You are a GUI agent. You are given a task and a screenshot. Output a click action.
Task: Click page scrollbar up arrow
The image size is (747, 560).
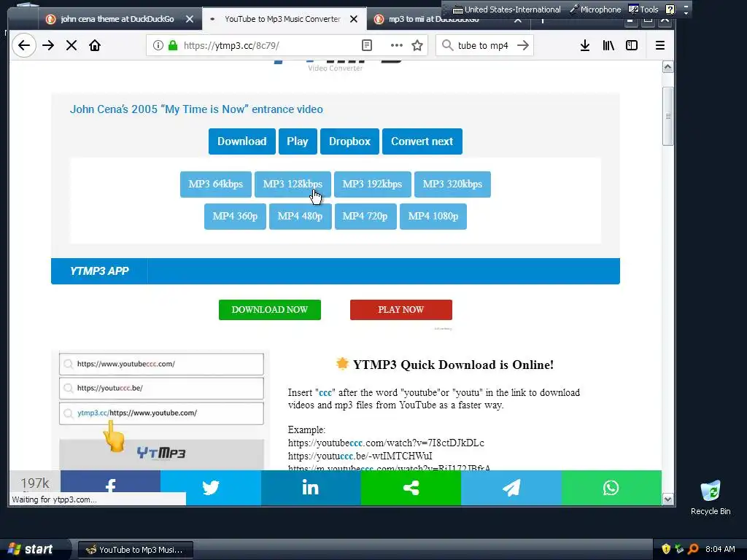[x=668, y=67]
